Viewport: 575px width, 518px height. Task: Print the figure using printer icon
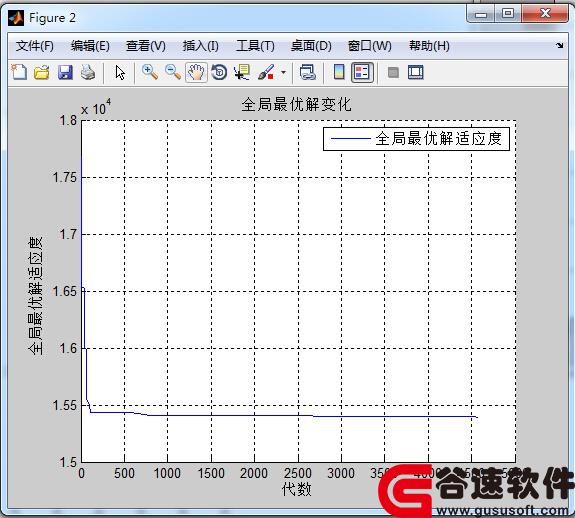88,72
